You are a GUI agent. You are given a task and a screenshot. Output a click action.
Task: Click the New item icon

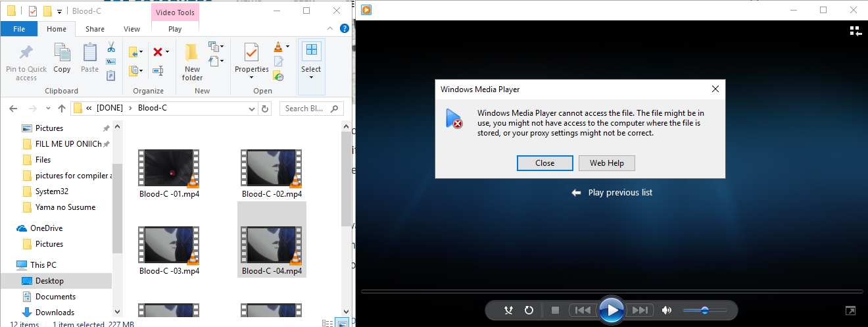pos(213,47)
